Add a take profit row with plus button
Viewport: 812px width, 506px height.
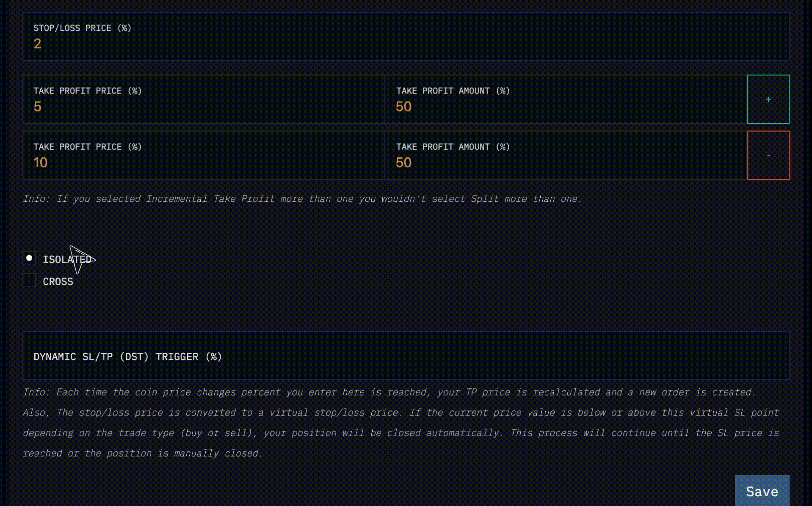pos(768,99)
